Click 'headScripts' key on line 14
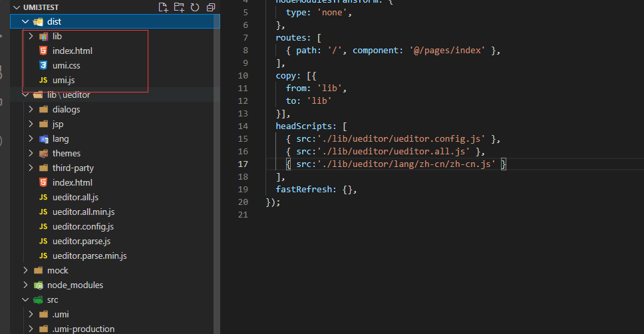 click(303, 126)
